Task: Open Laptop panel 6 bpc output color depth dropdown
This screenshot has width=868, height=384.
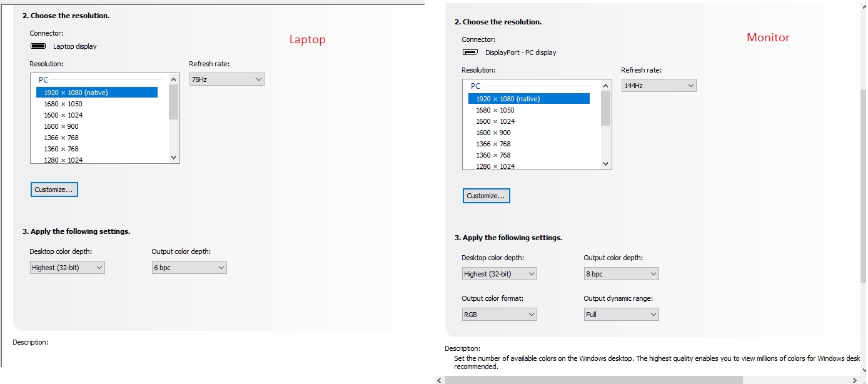Action: click(x=189, y=268)
